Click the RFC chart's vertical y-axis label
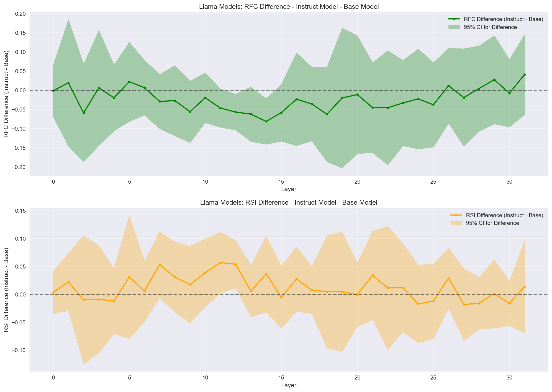The image size is (552, 392). point(6,94)
